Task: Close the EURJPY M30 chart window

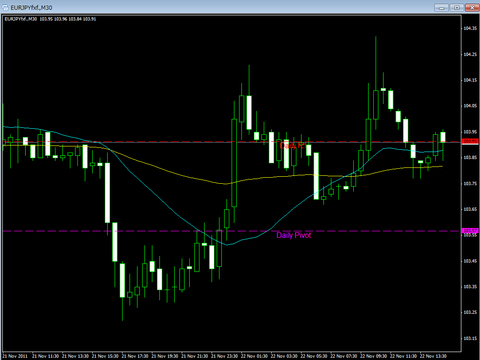Action: click(x=472, y=7)
